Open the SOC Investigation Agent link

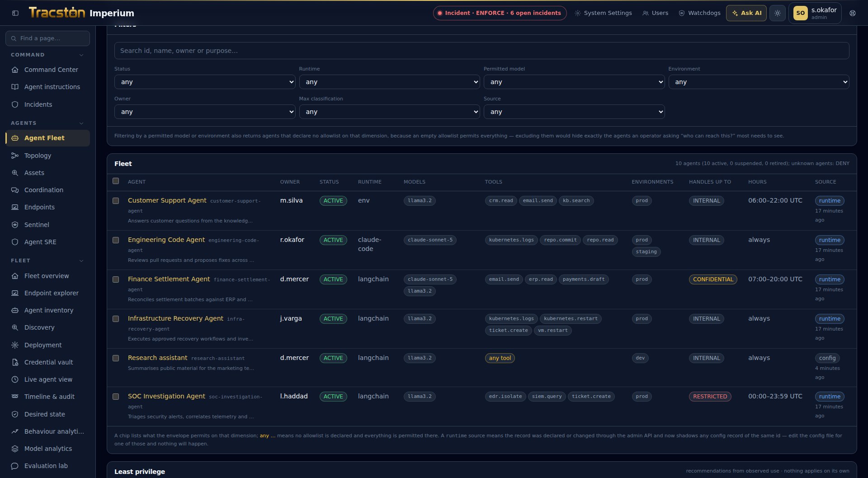166,396
